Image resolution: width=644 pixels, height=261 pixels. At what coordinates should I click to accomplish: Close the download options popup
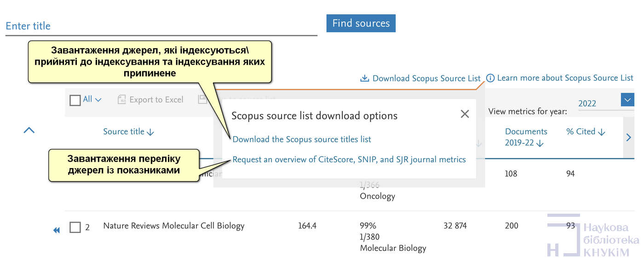click(x=465, y=114)
